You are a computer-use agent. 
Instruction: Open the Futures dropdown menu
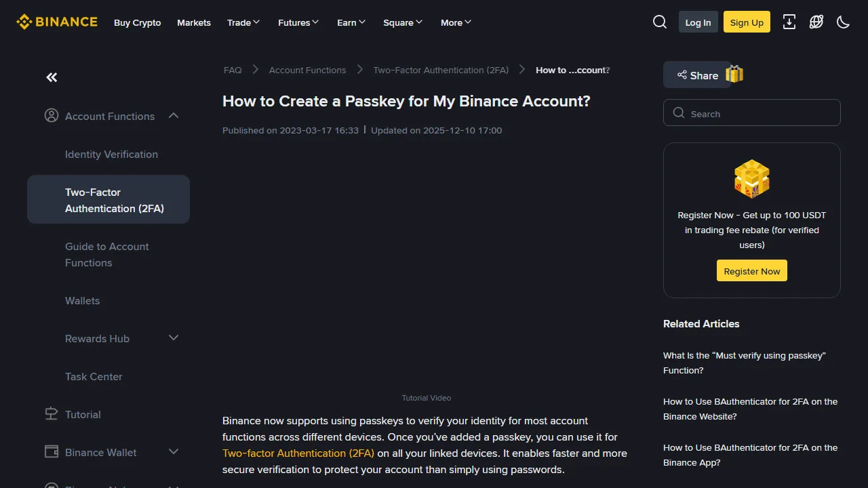[x=298, y=22]
